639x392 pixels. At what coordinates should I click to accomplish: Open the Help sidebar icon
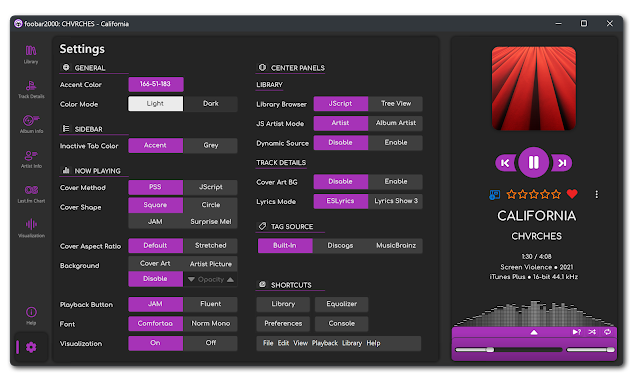[x=31, y=315]
